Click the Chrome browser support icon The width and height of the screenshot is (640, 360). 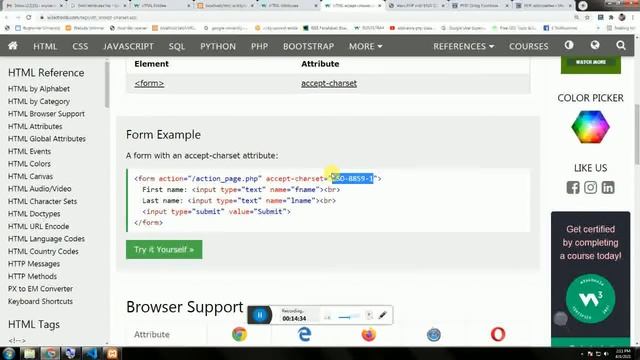click(240, 334)
